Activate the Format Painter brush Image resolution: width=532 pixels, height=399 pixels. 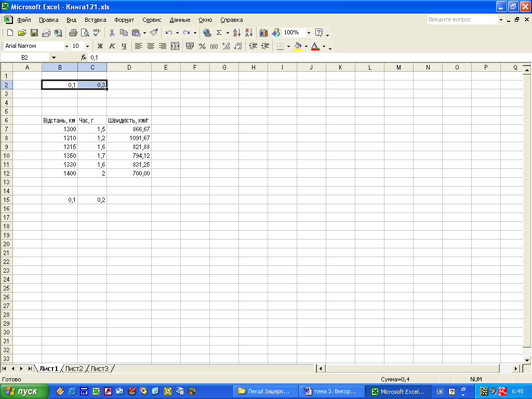pyautogui.click(x=154, y=33)
